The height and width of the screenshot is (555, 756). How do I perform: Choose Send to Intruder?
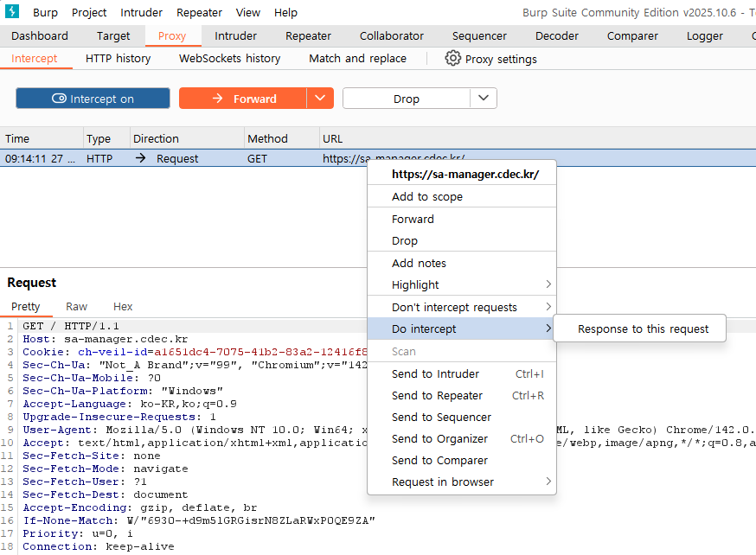(462, 373)
